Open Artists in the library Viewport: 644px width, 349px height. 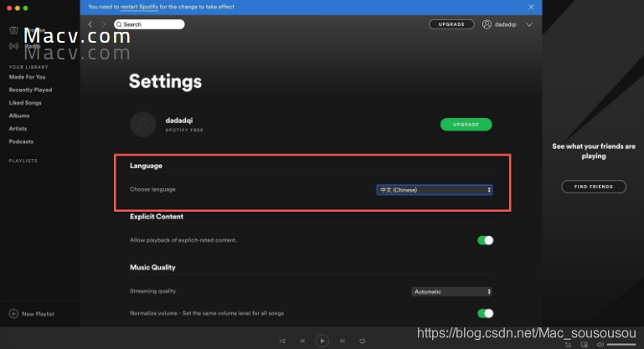pos(18,129)
